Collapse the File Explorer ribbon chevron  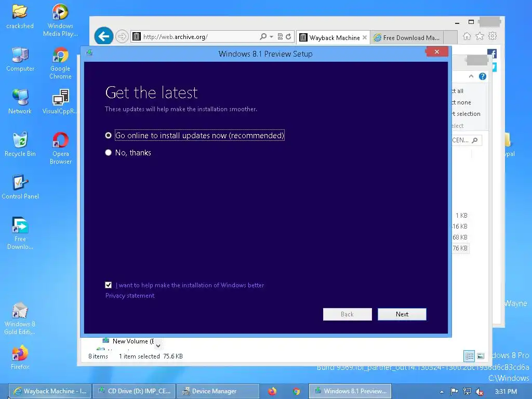pyautogui.click(x=471, y=76)
